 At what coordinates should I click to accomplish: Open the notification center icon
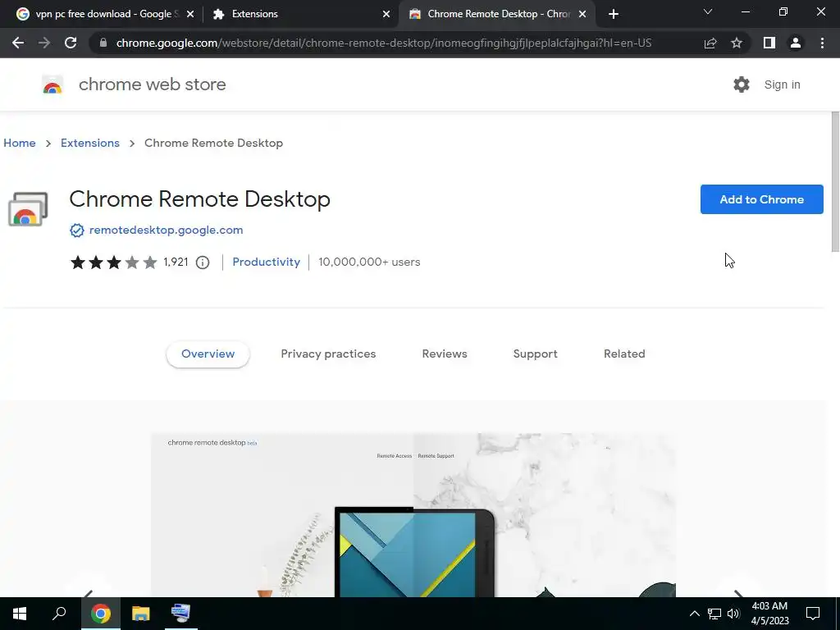pos(813,614)
